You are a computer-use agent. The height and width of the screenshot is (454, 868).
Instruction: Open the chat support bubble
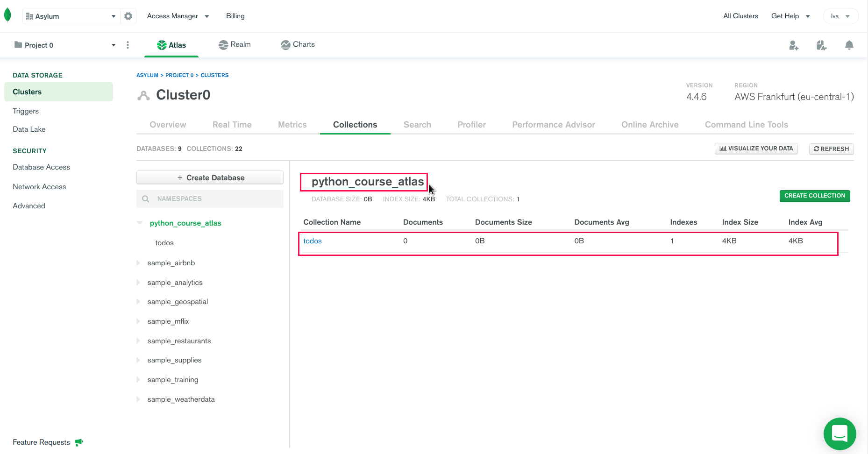(x=840, y=433)
